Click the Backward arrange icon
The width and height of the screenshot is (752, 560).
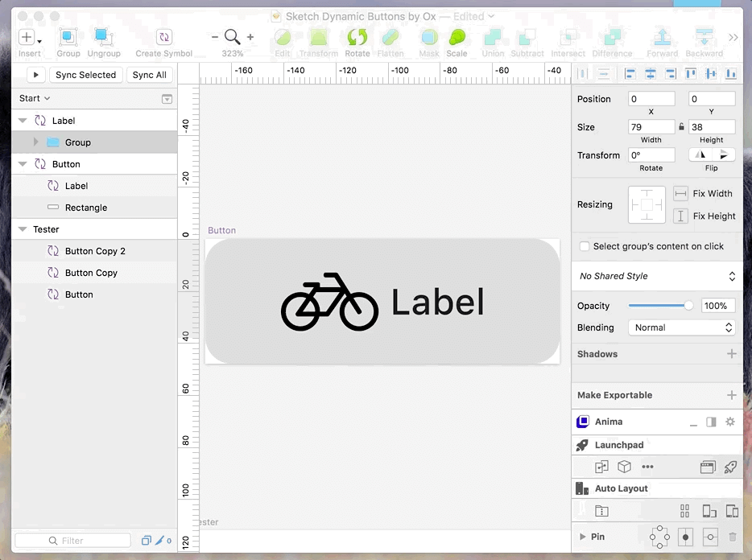(x=704, y=37)
